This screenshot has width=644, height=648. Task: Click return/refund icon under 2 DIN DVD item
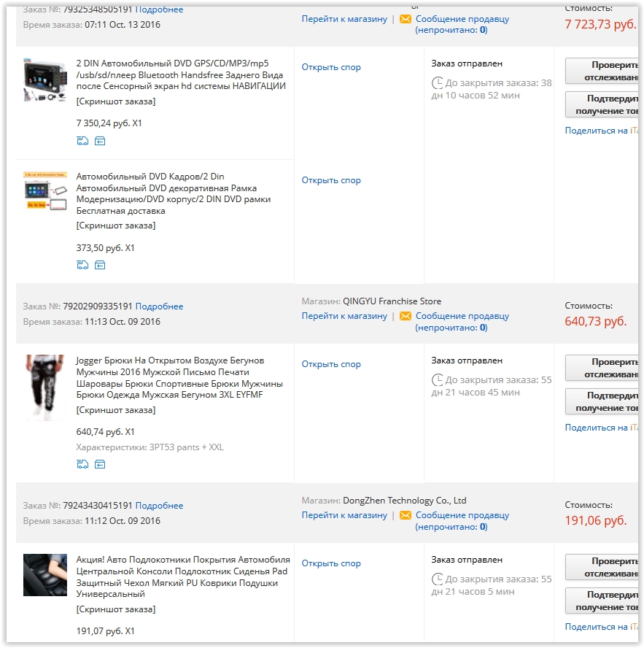(x=100, y=141)
